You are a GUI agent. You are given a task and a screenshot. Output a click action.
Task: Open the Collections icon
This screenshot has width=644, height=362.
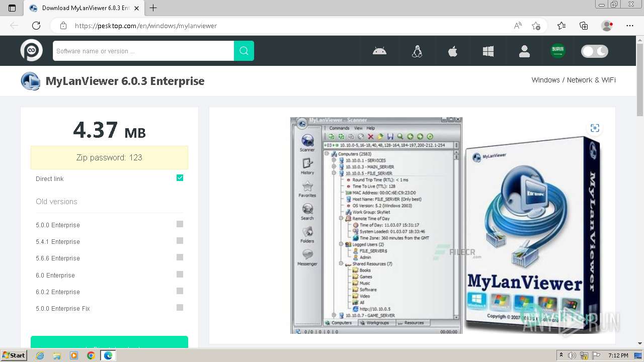coord(584,26)
